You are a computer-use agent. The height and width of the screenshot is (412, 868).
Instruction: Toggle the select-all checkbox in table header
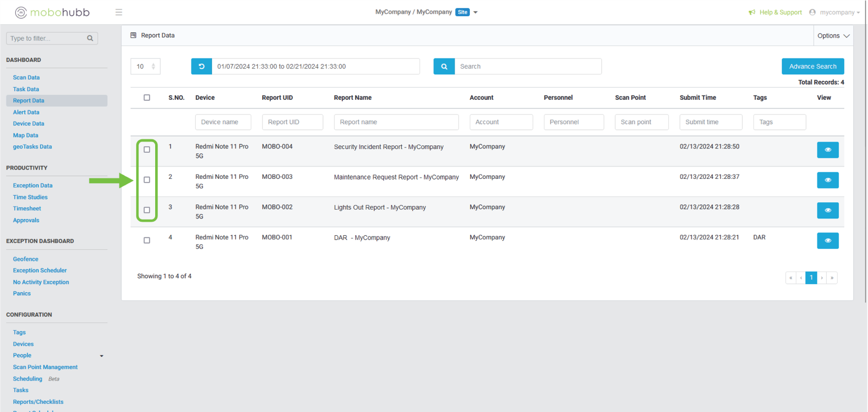point(146,98)
